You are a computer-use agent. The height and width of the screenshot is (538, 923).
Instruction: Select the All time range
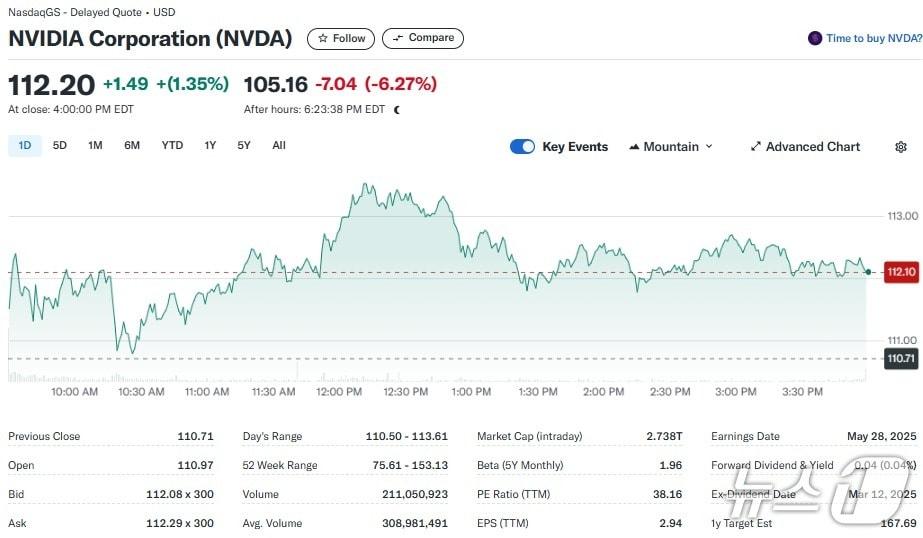pos(279,146)
